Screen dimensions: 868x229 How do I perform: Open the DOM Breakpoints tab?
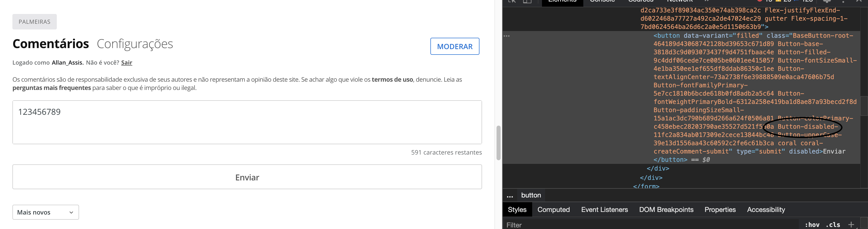666,210
